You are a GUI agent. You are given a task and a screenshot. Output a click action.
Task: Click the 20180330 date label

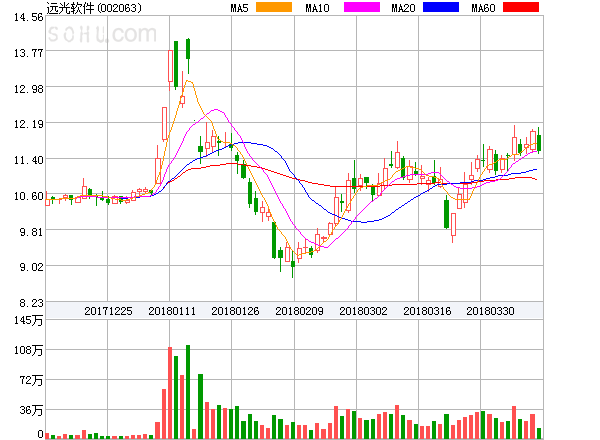pyautogui.click(x=490, y=311)
